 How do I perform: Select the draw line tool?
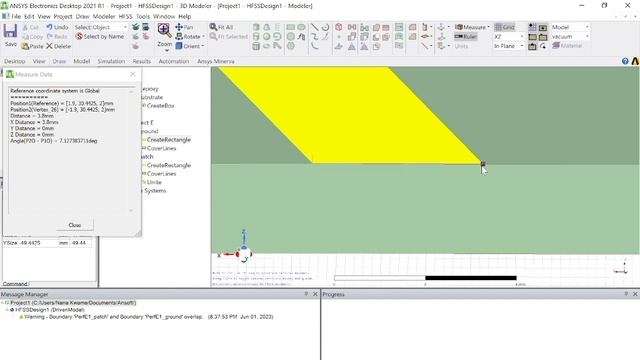tap(315, 27)
